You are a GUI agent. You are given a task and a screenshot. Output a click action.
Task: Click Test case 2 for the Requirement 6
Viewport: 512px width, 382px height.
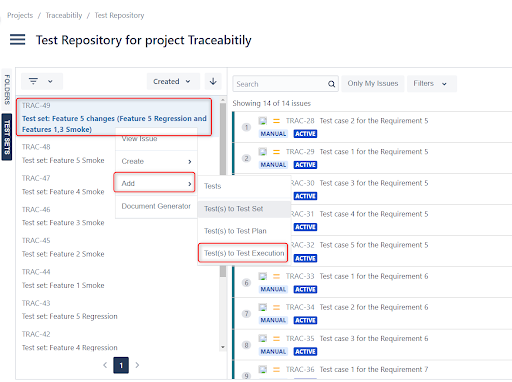tap(374, 307)
